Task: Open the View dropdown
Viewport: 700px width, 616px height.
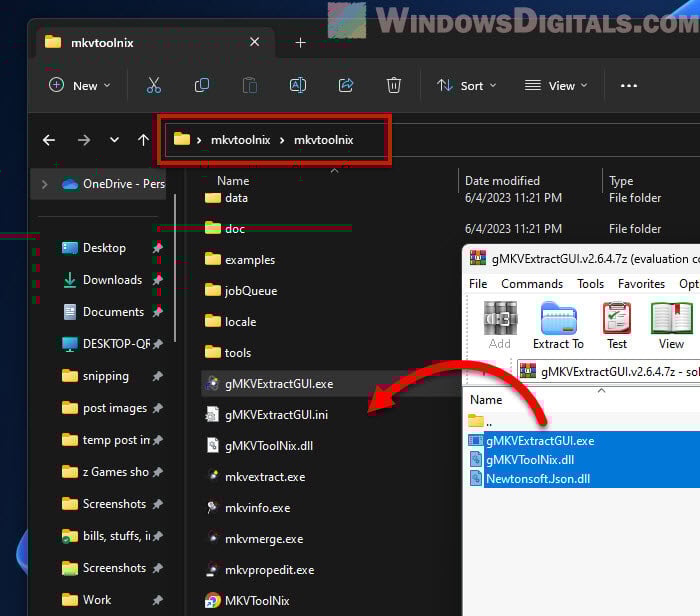Action: pos(556,85)
